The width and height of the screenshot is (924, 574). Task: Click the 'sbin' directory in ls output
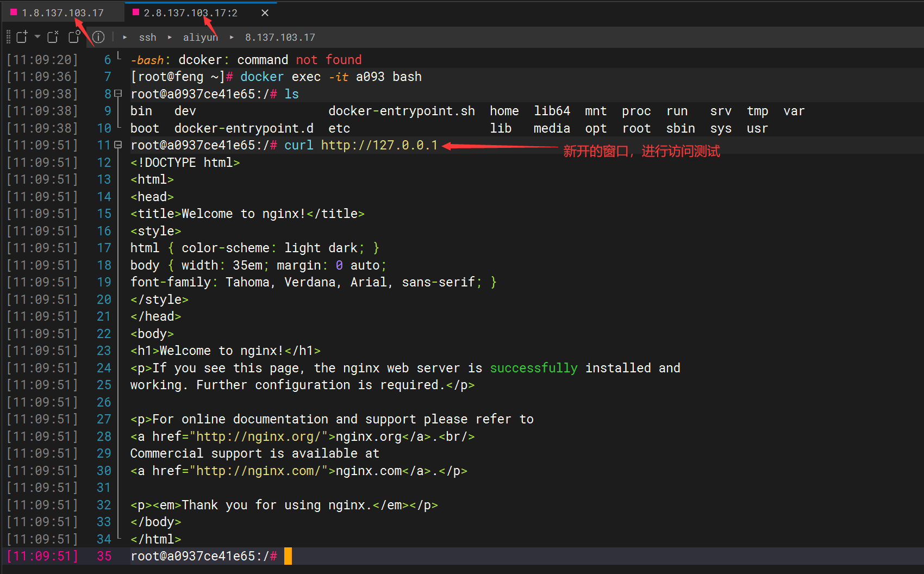pos(680,128)
